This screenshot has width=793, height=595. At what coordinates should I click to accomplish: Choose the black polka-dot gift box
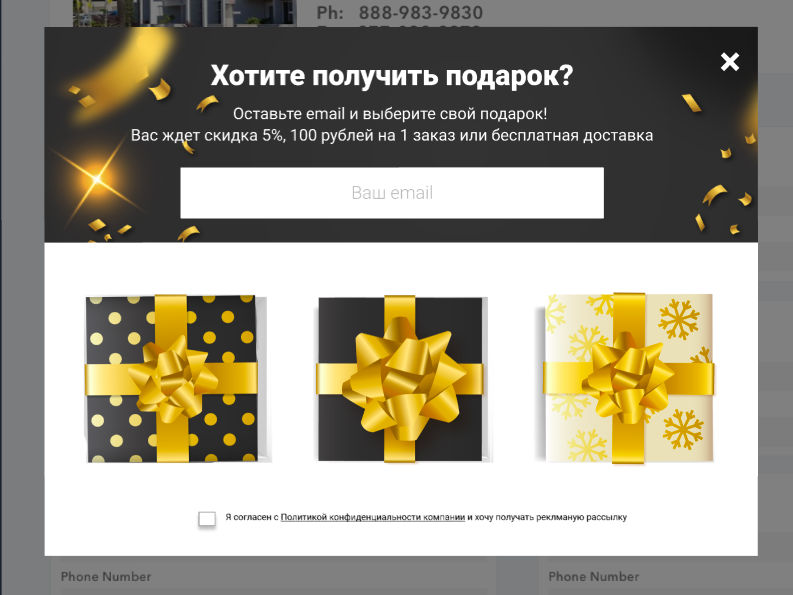(172, 378)
